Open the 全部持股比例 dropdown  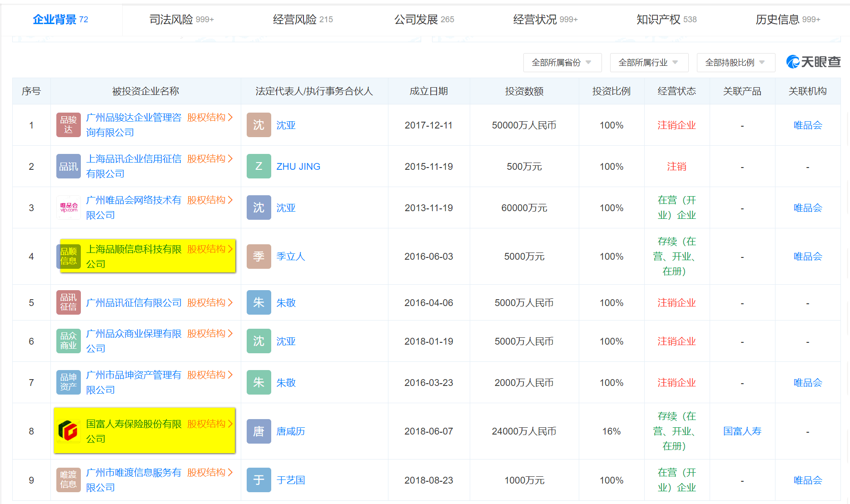coord(736,63)
